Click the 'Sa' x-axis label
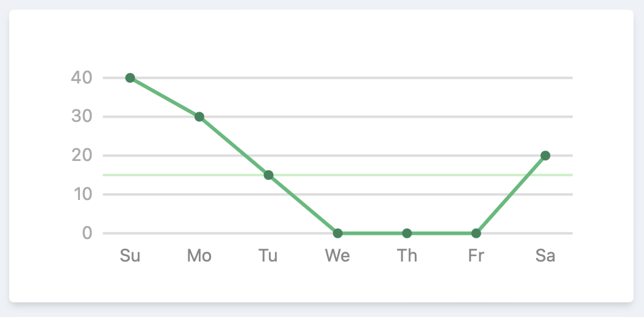 [x=545, y=255]
